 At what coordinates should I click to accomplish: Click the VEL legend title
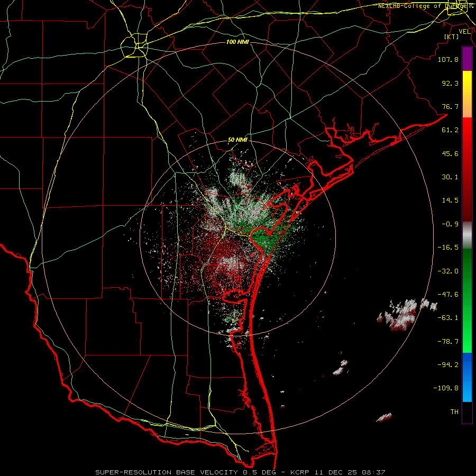tap(464, 32)
